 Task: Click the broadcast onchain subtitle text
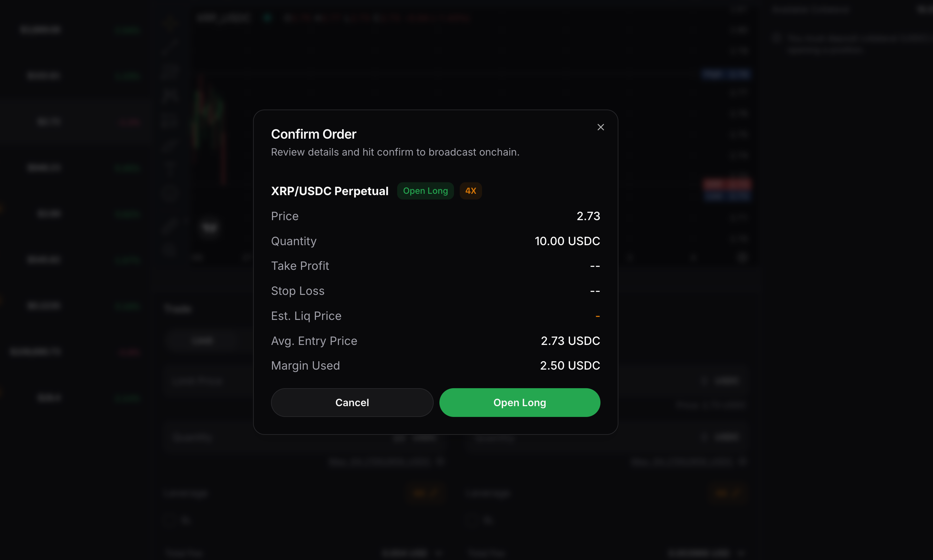tap(395, 152)
